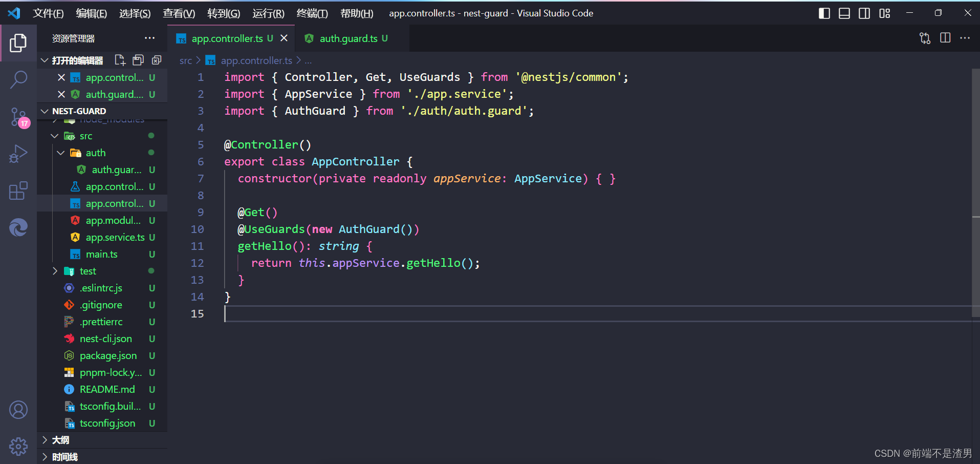Click the Open Changes compare icon
The image size is (980, 464).
925,38
